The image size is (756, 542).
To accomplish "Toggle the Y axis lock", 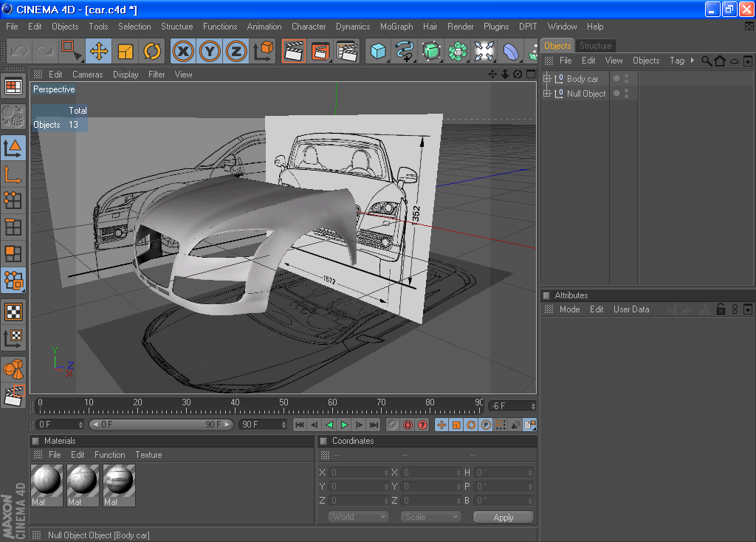I will tap(210, 51).
